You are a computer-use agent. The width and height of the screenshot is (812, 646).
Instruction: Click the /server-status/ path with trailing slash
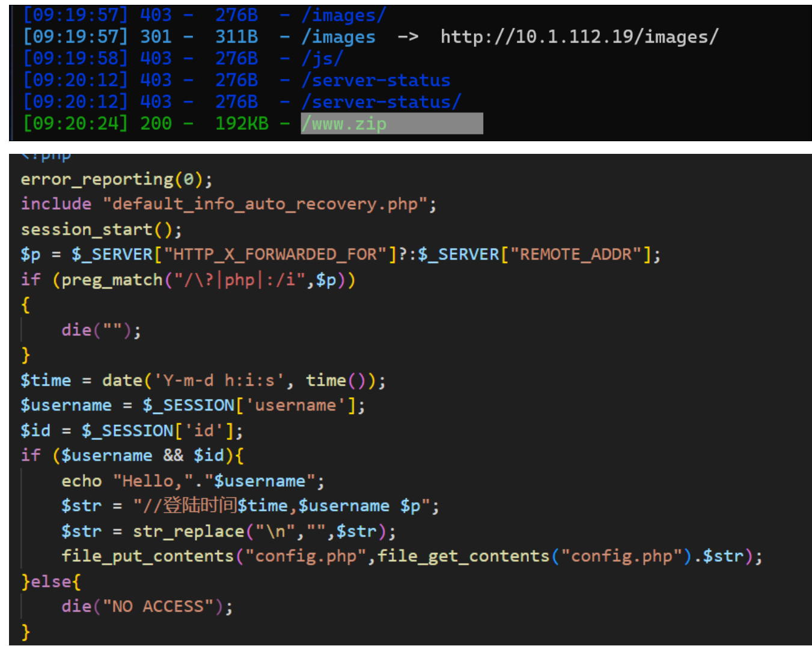coord(382,102)
